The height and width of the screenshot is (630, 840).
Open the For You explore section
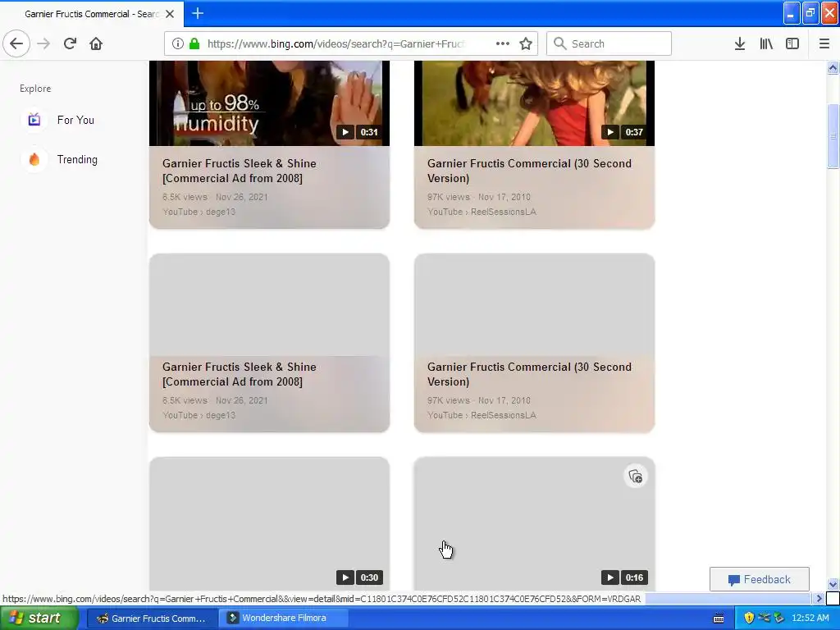tap(57, 120)
